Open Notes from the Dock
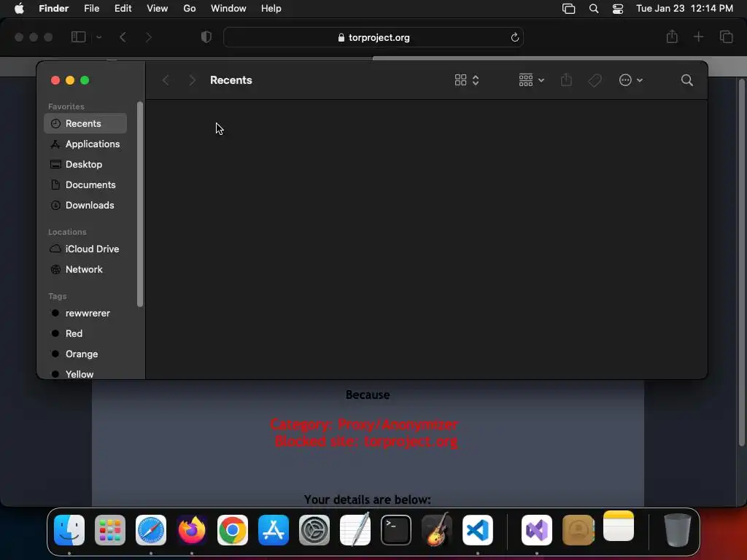 619,526
